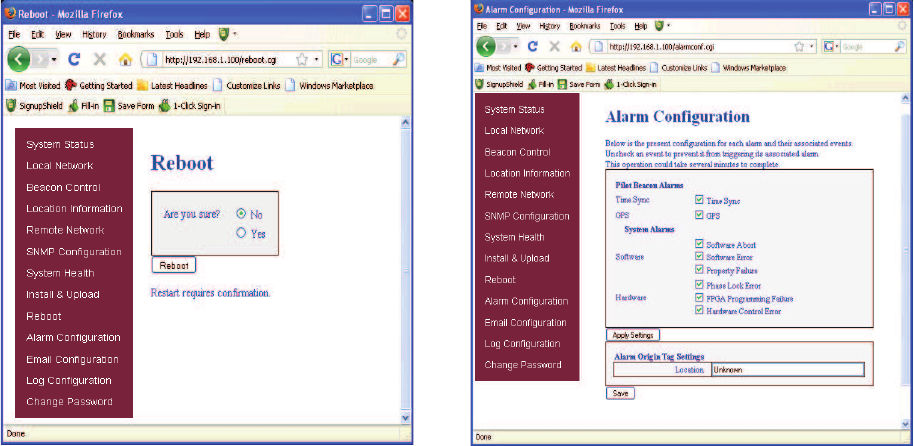Open Bookmarks menu in Reboot window

136,34
